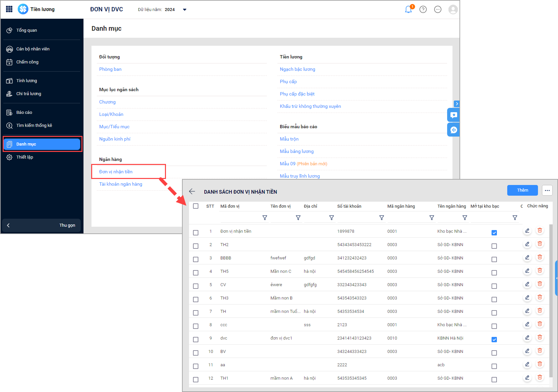Open the app grid launcher icon
Image resolution: width=558 pixels, height=392 pixels.
coord(9,9)
